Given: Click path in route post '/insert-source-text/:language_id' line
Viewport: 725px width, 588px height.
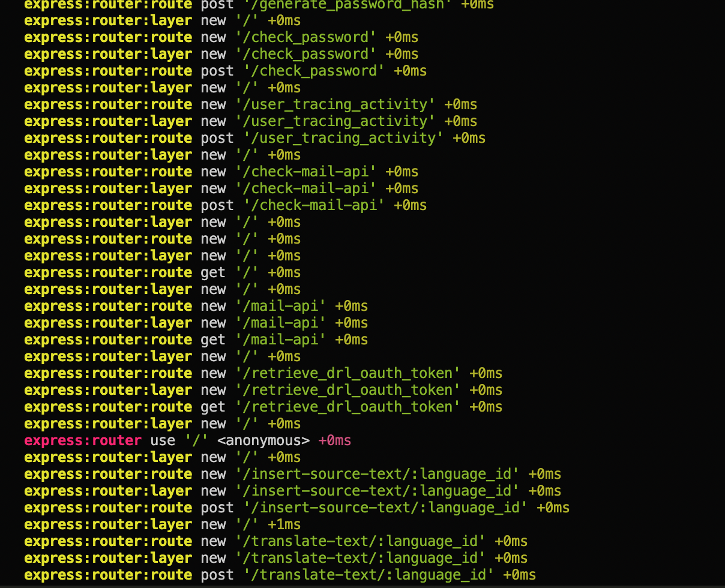Looking at the screenshot, I should (x=386, y=508).
